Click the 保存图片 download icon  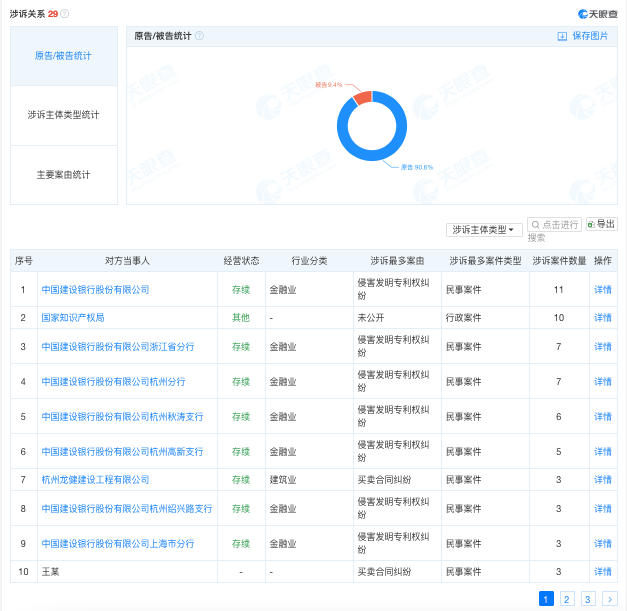pyautogui.click(x=562, y=36)
